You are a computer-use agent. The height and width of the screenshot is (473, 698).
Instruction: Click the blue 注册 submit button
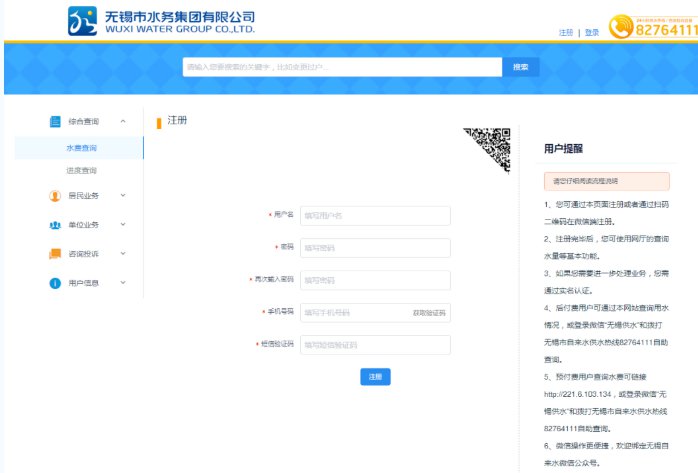pyautogui.click(x=375, y=377)
